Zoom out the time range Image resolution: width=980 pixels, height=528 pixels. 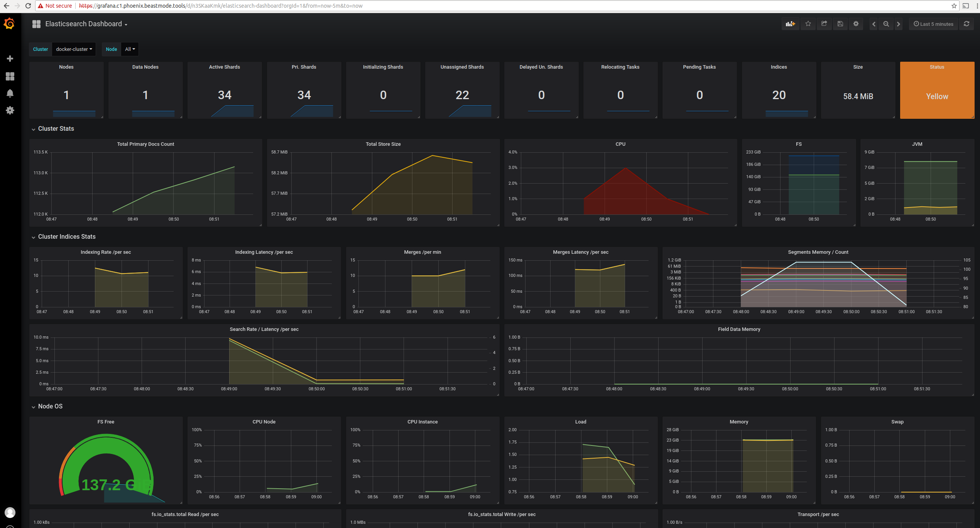[886, 24]
